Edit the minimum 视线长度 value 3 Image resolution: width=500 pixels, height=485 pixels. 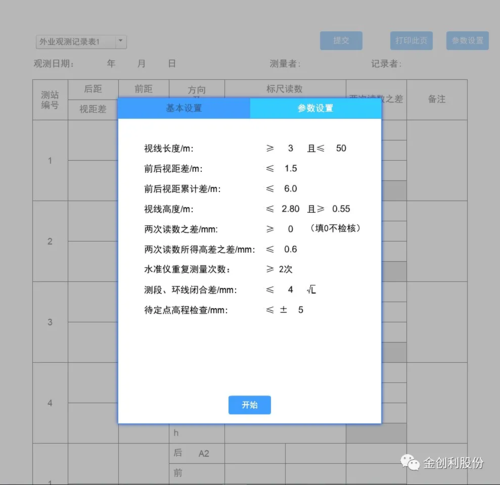tap(290, 148)
